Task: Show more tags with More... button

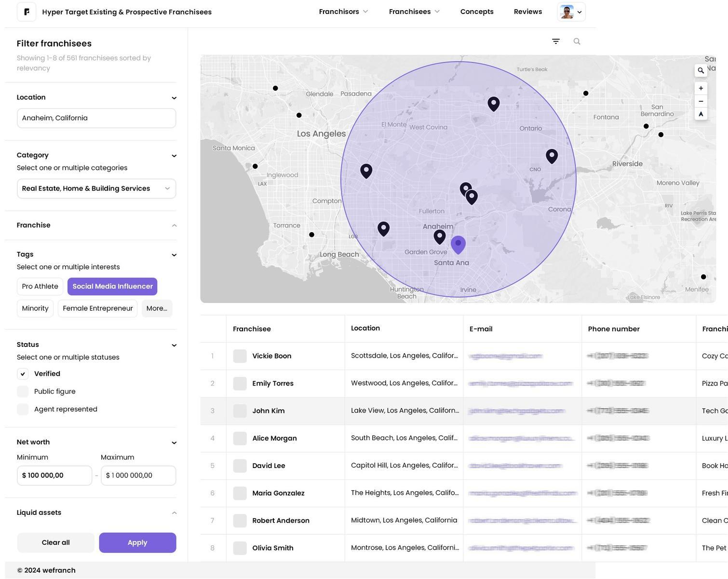Action: (x=157, y=309)
